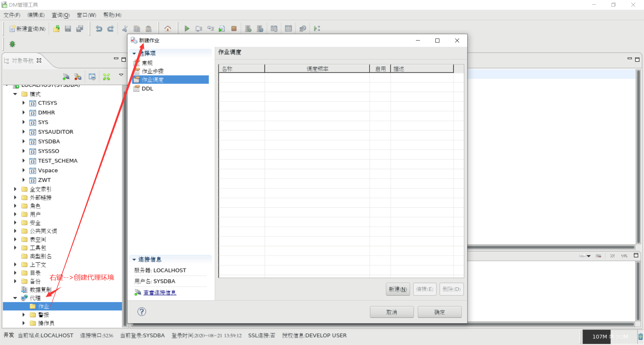Image resolution: width=644 pixels, height=345 pixels.
Task: Click the redo arrow icon
Action: pos(110,29)
